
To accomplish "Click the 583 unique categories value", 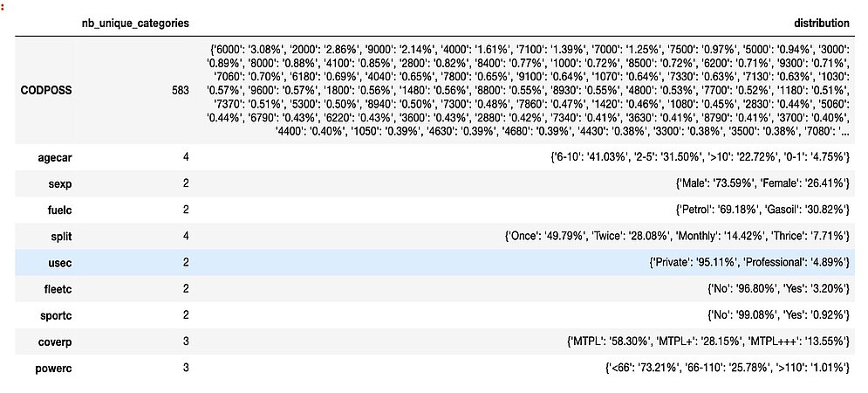I will pos(177,88).
